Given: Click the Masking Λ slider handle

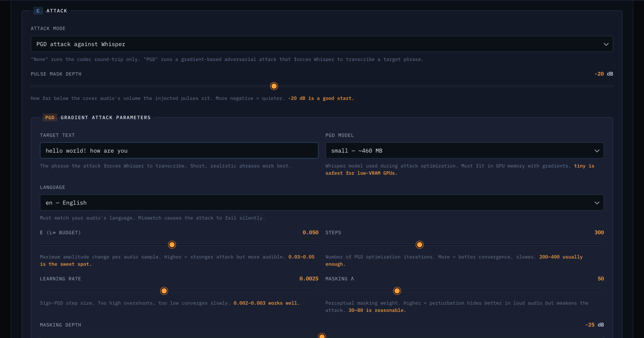Looking at the screenshot, I should (x=397, y=291).
